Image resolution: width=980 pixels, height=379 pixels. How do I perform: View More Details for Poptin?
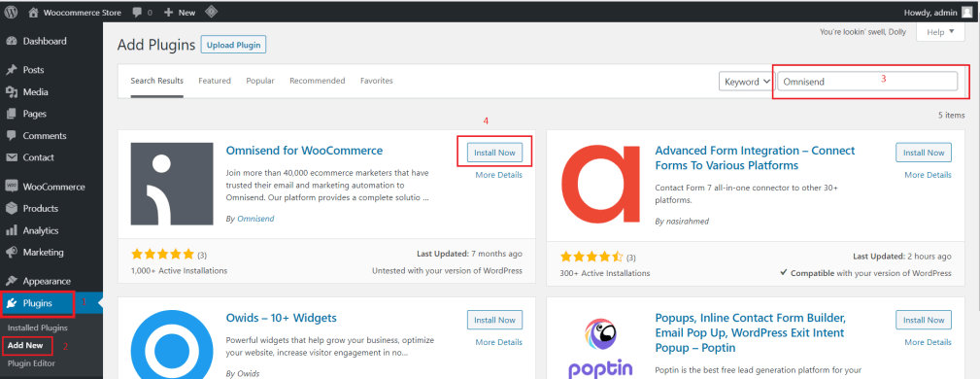click(929, 342)
